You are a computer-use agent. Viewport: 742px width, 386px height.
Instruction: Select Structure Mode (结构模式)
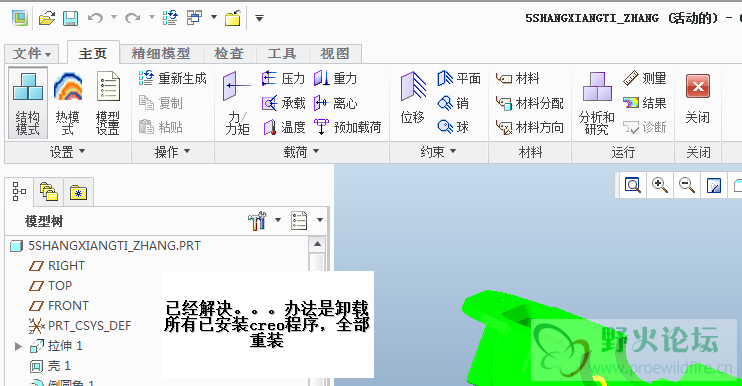[28, 103]
